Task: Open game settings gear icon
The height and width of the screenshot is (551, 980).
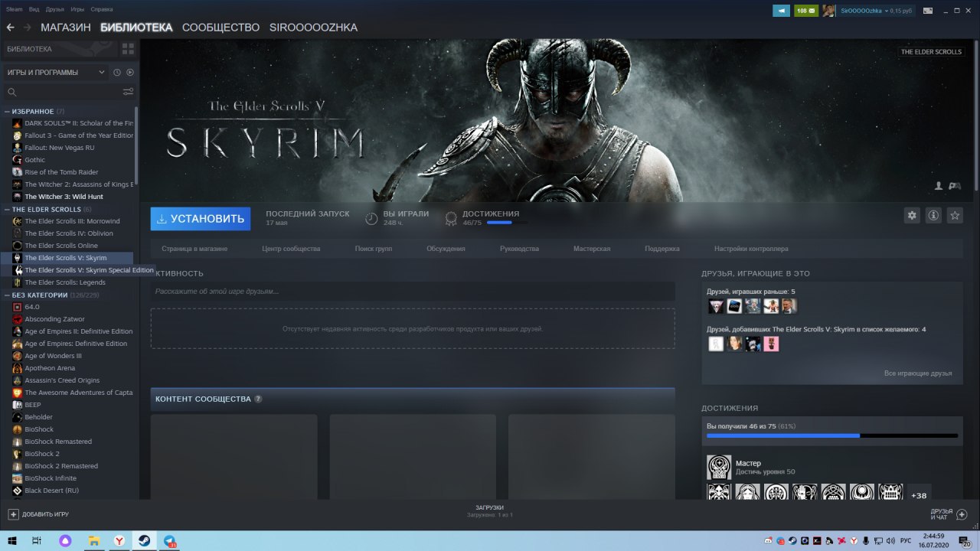Action: pos(912,216)
